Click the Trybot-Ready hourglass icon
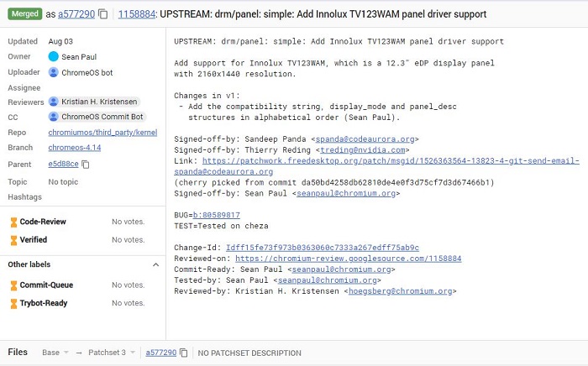The height and width of the screenshot is (366, 588). coord(13,303)
